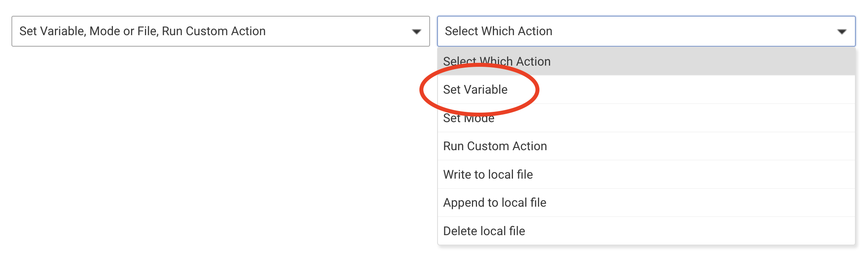868x264 pixels.
Task: Select the custom action run entry
Action: [646, 146]
